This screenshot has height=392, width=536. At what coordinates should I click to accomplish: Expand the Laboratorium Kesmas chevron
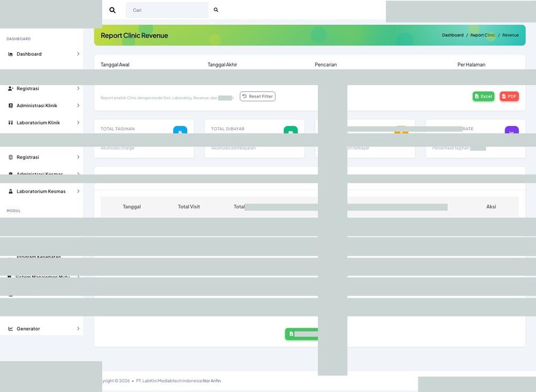click(x=78, y=191)
